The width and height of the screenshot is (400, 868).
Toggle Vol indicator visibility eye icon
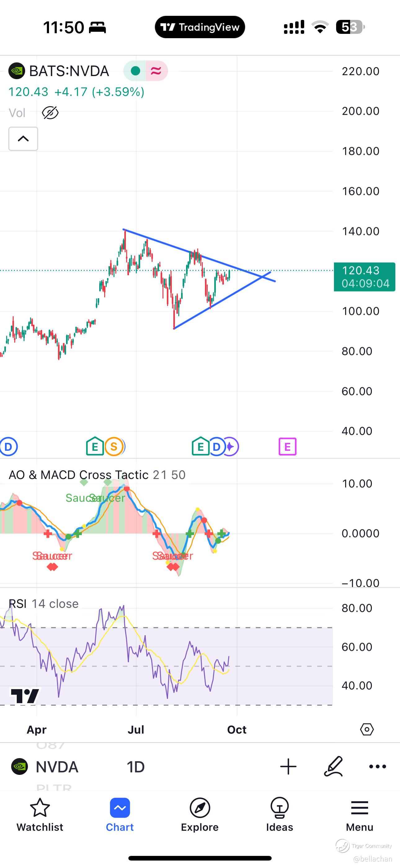coord(50,113)
